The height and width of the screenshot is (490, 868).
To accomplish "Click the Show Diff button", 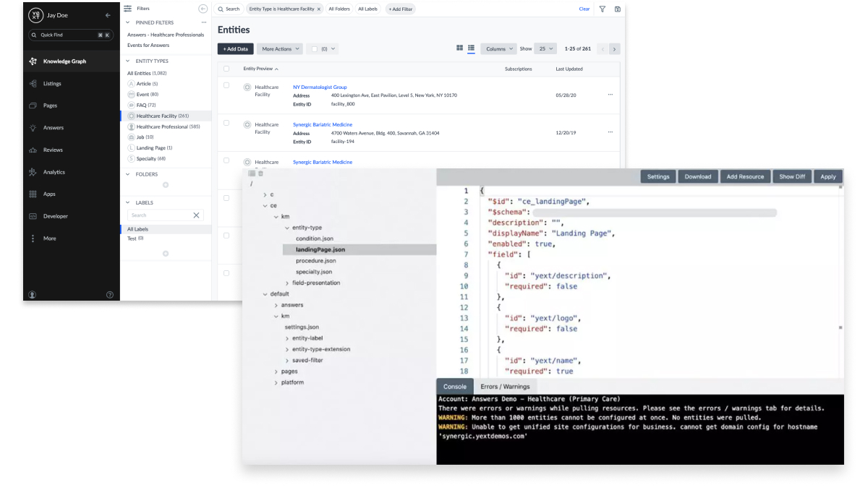I will pos(792,176).
